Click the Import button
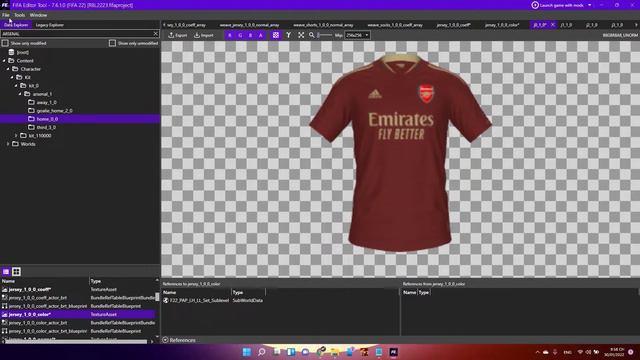 point(203,35)
